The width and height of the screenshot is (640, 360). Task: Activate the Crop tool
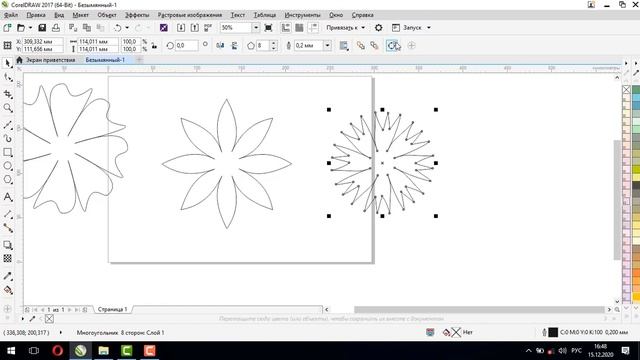point(7,94)
